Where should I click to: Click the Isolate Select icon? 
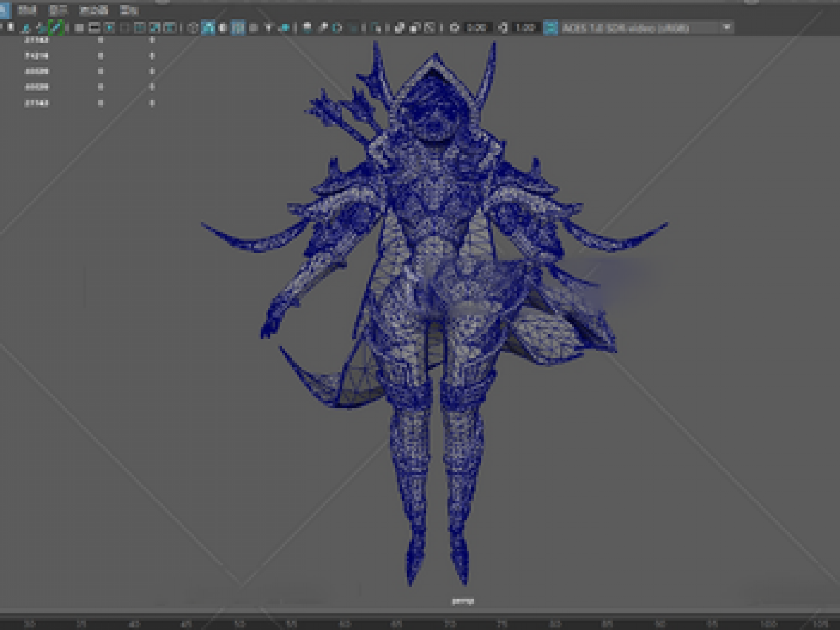click(x=376, y=27)
